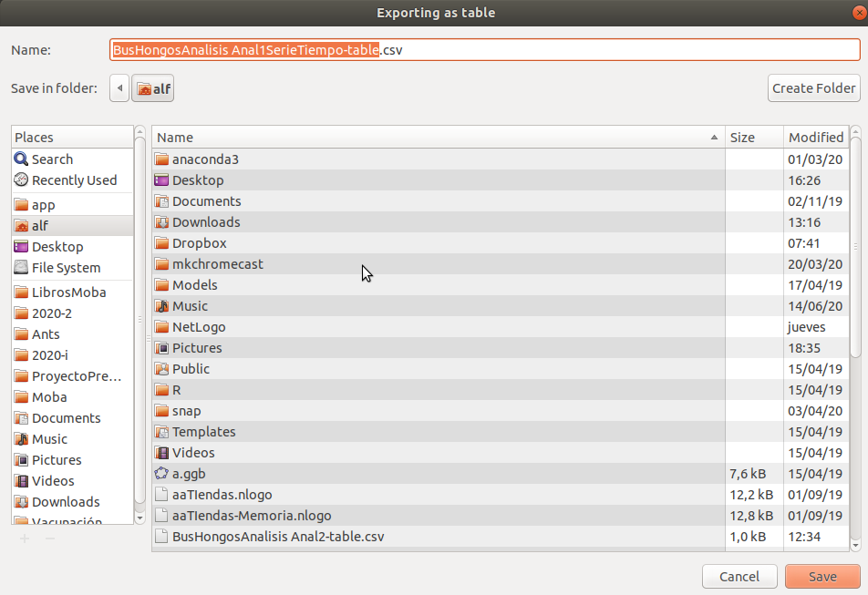
Task: Select Documents icon in Places sidebar
Action: pyautogui.click(x=21, y=418)
